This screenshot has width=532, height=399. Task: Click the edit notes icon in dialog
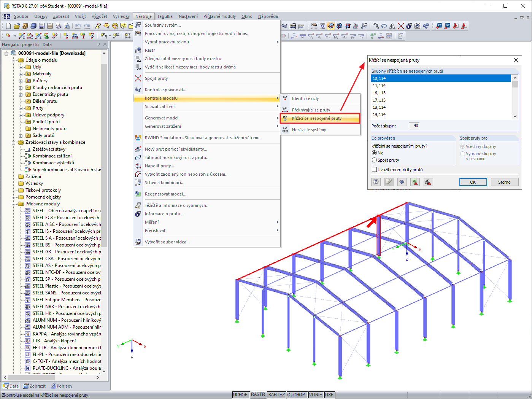tap(389, 182)
